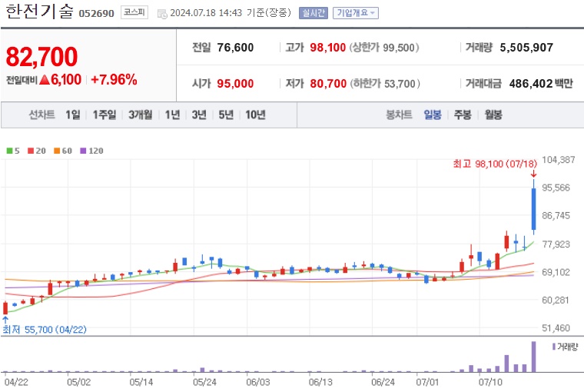The image size is (584, 392).
Task: Click the 51,460 price axis label
Action: (556, 328)
